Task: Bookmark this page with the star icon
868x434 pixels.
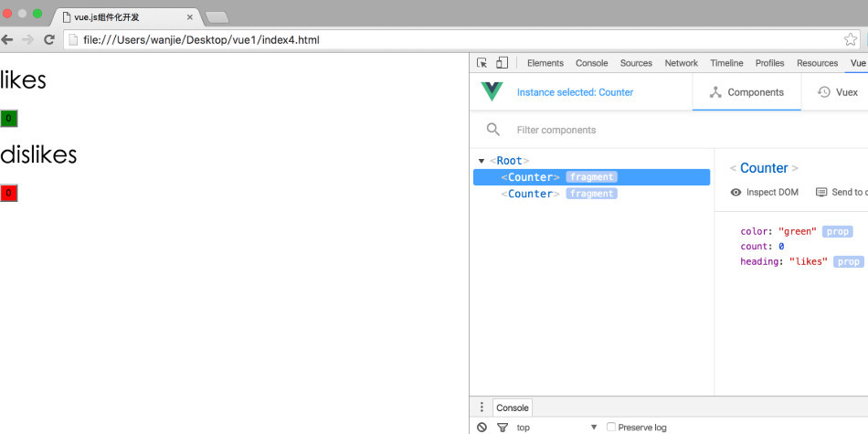Action: (851, 39)
